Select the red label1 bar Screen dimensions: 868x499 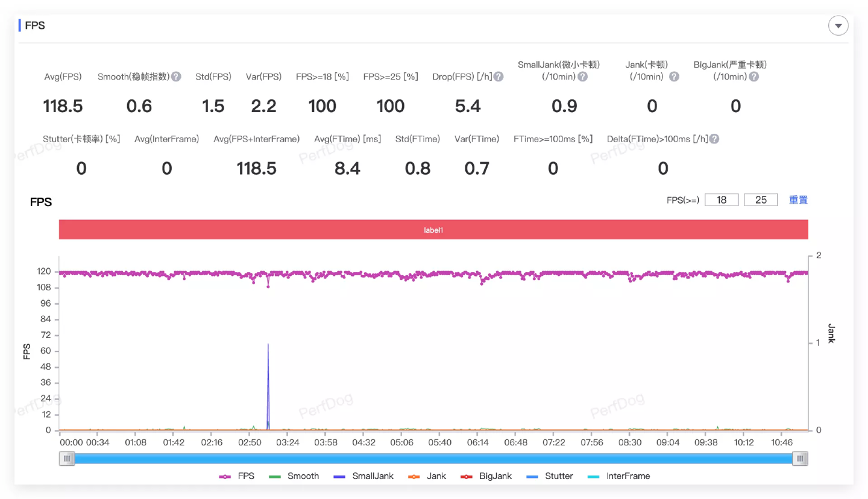pyautogui.click(x=433, y=230)
